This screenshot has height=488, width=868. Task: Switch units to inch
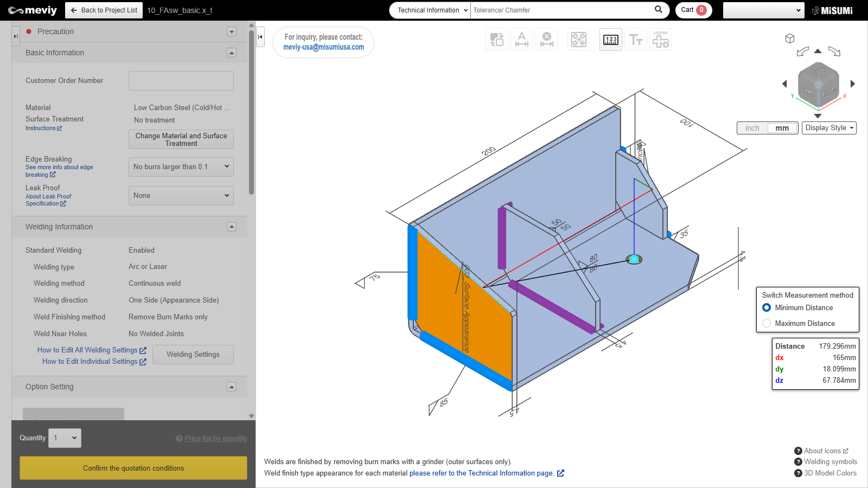[x=752, y=128]
